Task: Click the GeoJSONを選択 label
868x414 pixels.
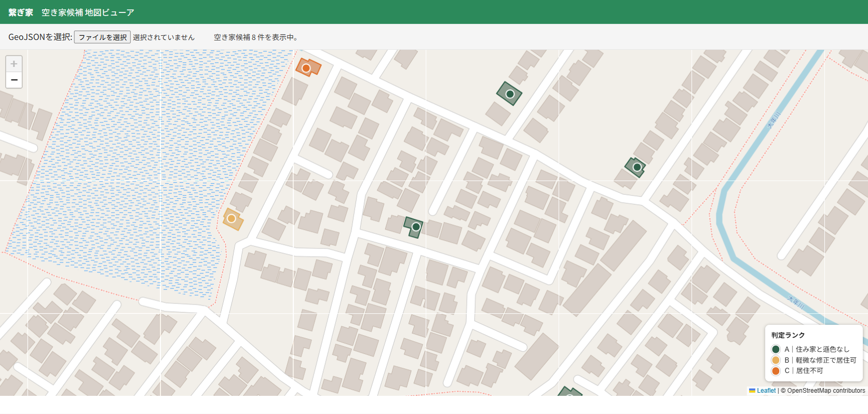Action: tap(40, 37)
